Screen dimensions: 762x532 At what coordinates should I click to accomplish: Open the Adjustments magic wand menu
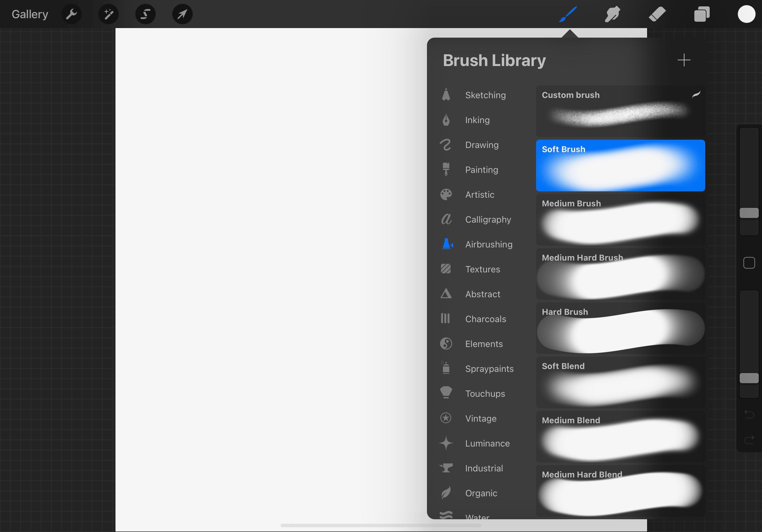coord(108,14)
